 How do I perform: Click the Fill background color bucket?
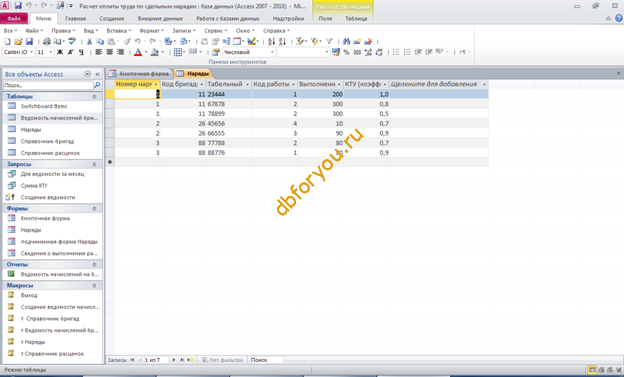tap(155, 52)
